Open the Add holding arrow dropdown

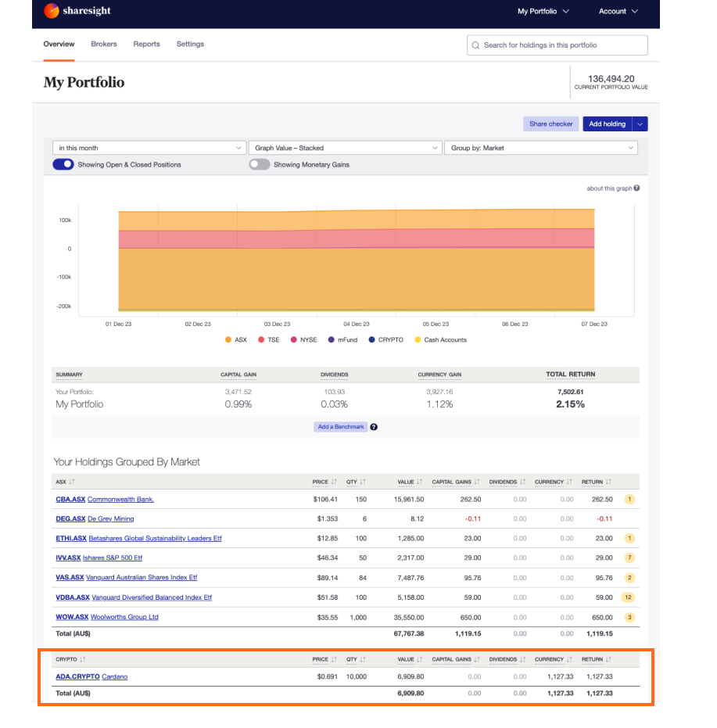click(x=640, y=124)
